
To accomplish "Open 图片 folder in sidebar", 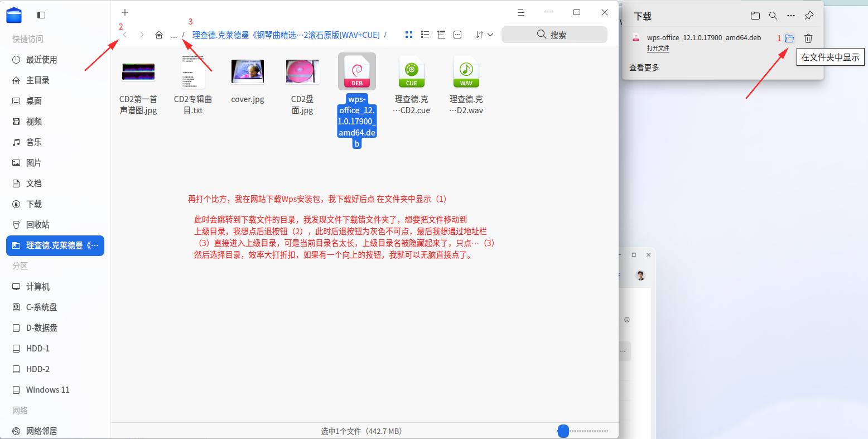I will [55, 163].
